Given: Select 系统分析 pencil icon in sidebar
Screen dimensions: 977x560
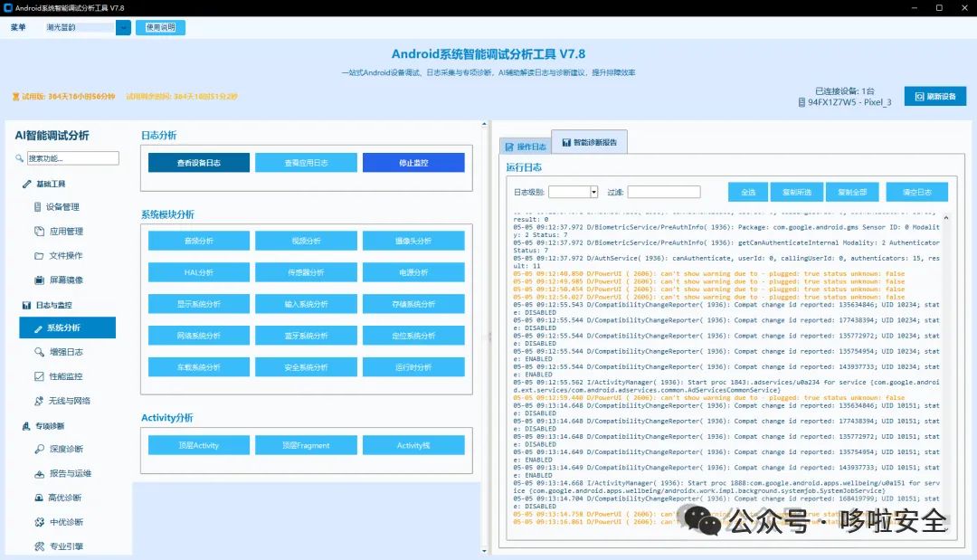Looking at the screenshot, I should [x=38, y=328].
